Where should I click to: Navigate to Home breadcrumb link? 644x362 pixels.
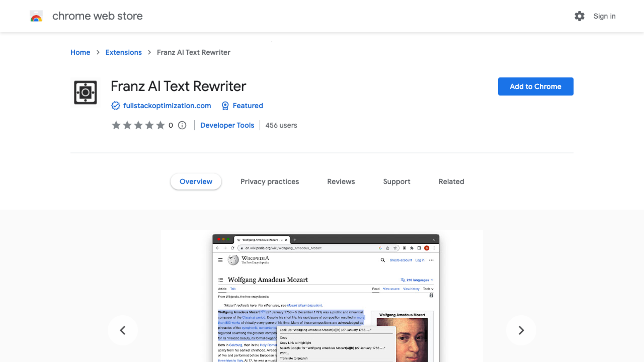coord(80,52)
